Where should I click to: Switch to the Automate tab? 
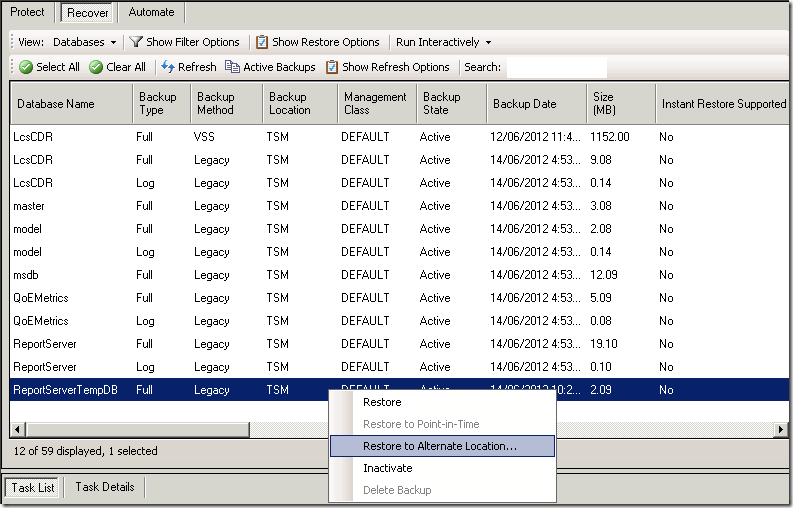pyautogui.click(x=151, y=12)
